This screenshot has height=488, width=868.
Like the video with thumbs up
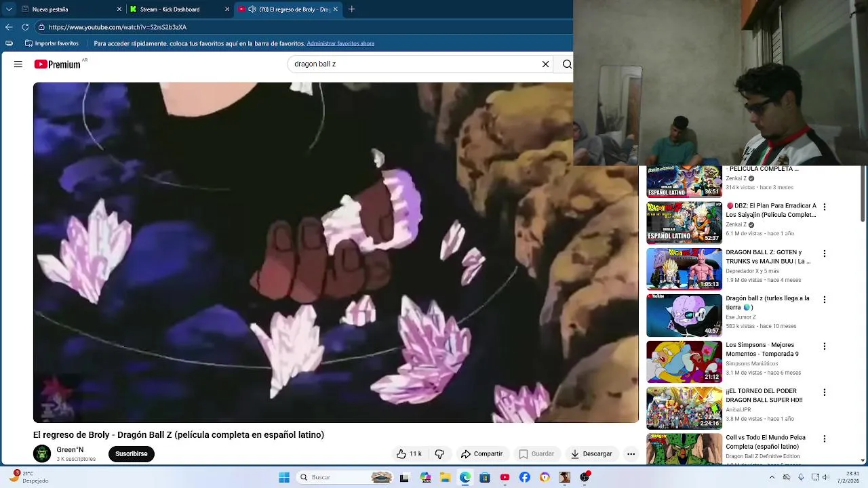pyautogui.click(x=409, y=454)
